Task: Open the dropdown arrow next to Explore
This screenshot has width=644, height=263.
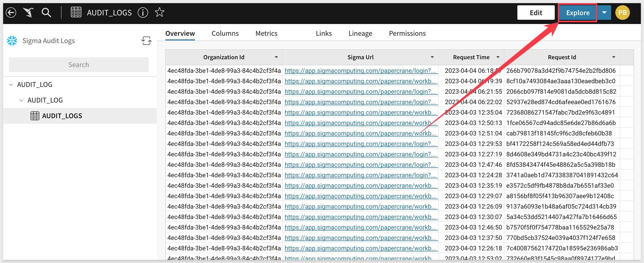Action: point(604,13)
